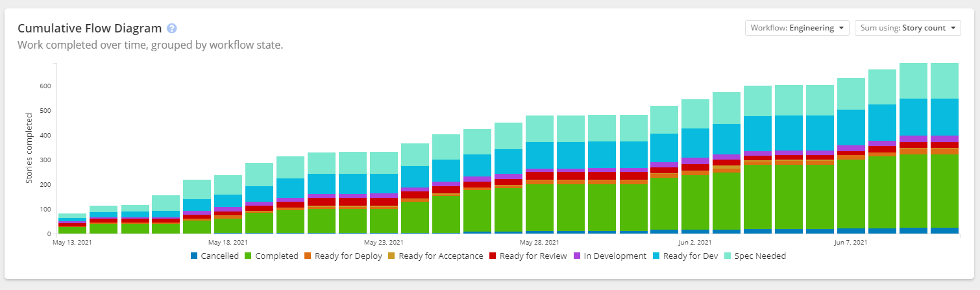
Task: Toggle the Ready for Acceptance legend label
Action: pyautogui.click(x=441, y=256)
